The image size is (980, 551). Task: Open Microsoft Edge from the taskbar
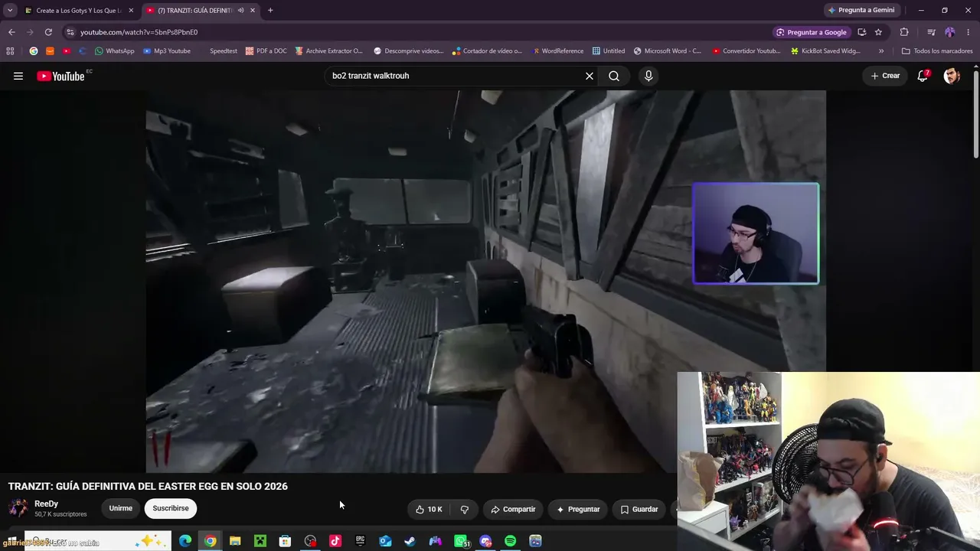pyautogui.click(x=185, y=541)
